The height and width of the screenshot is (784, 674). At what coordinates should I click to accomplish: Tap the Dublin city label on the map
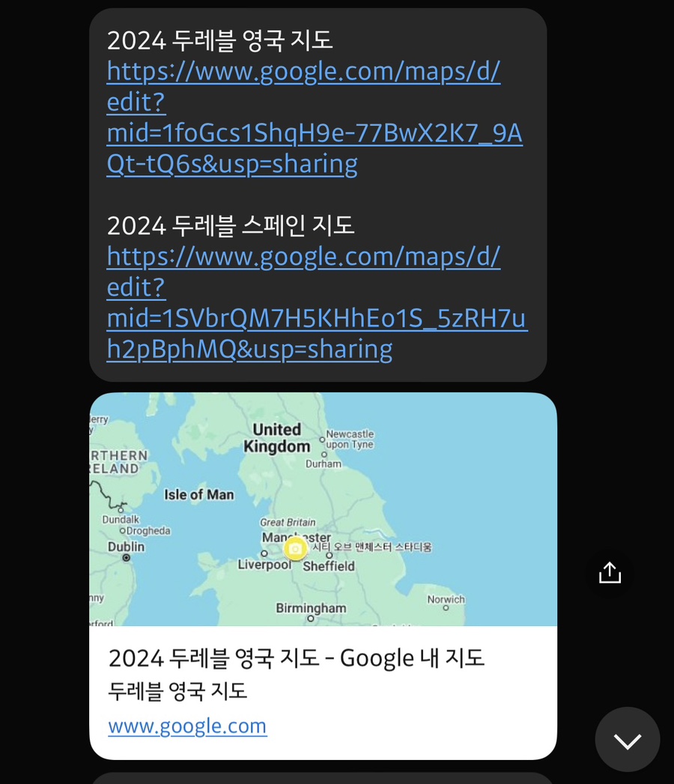click(x=126, y=547)
